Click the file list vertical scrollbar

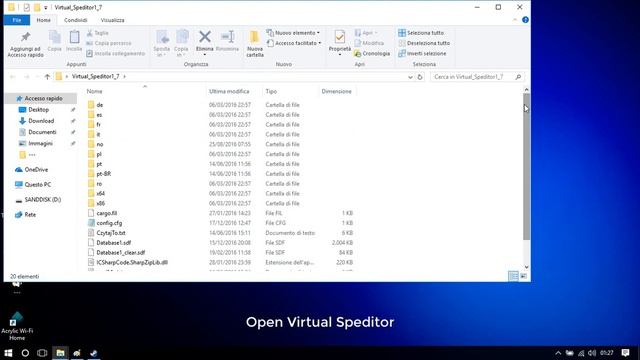[x=527, y=167]
